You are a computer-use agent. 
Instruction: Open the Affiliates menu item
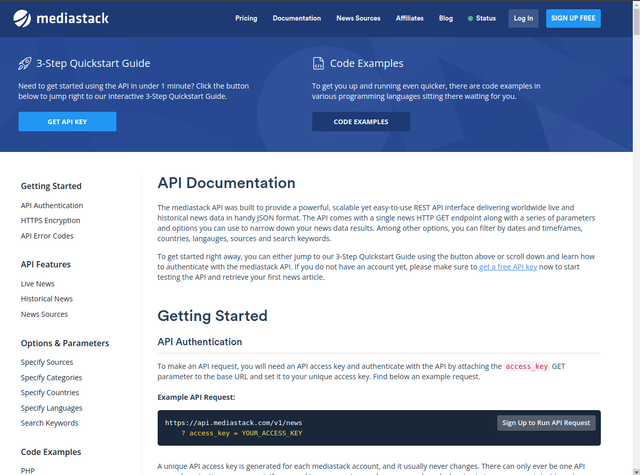click(x=409, y=18)
